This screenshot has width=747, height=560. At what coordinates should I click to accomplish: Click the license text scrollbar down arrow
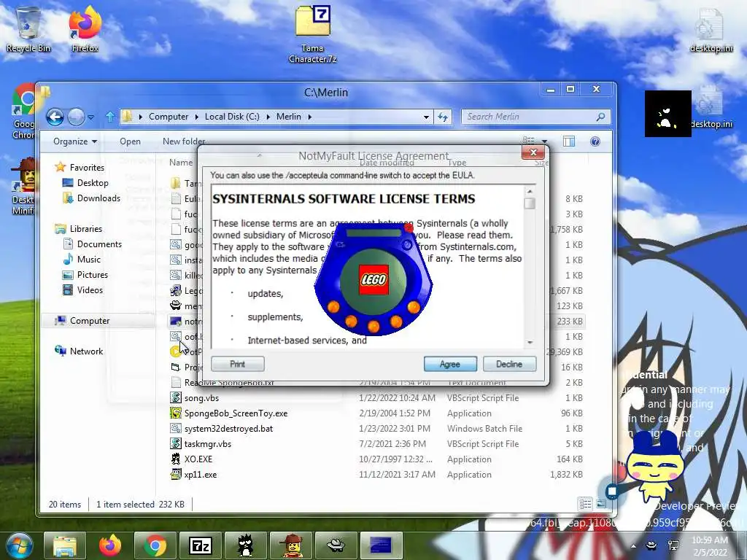coord(530,343)
